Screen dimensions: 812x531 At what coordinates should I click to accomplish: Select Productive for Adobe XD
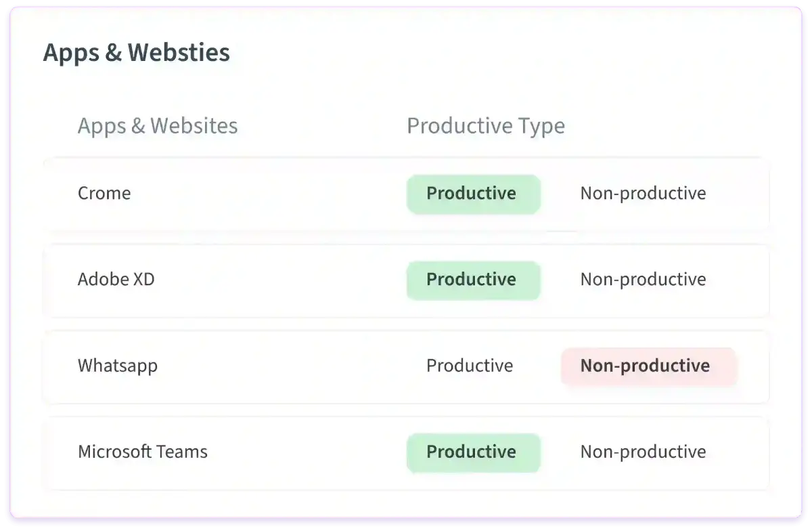(473, 280)
